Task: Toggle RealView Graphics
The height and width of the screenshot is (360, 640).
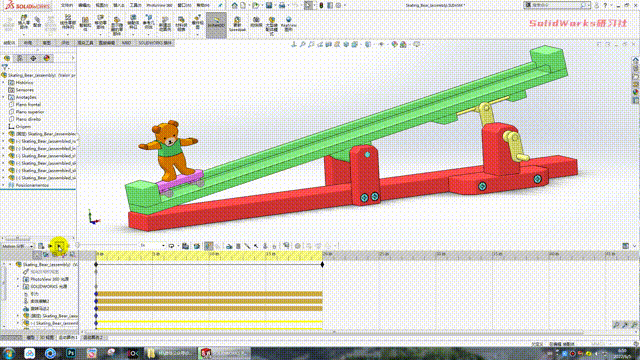Action: 289,24
